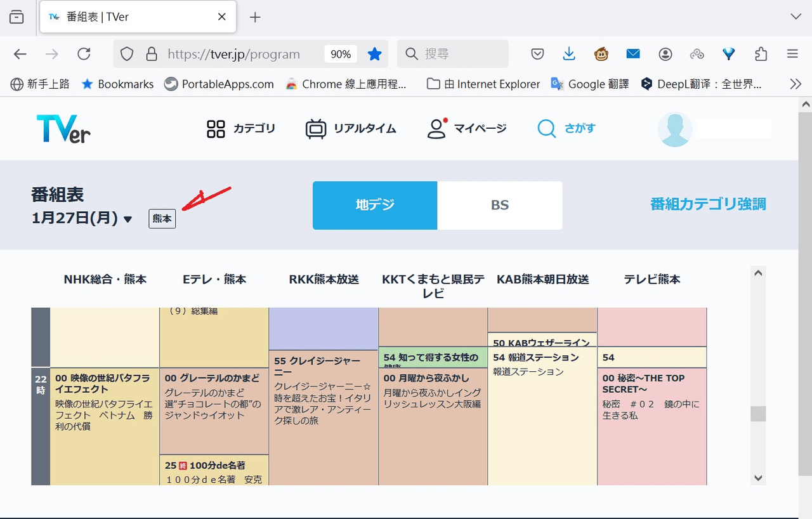Screen dimensions: 812x519
Task: Click the program grid scrollbar down arrow
Action: [758, 478]
